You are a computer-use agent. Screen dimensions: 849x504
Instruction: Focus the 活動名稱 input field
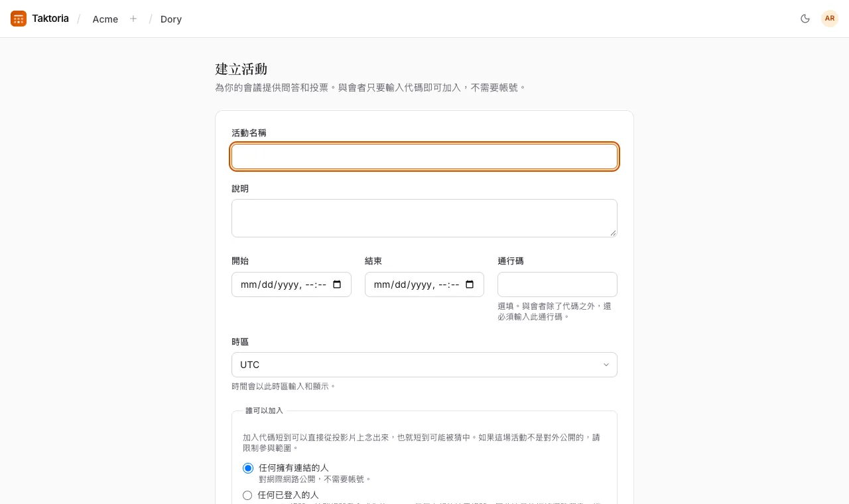tap(424, 157)
